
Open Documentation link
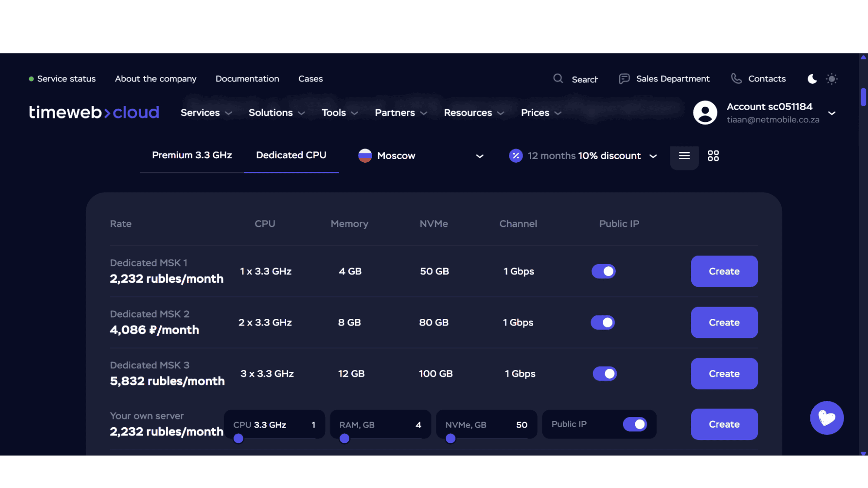pyautogui.click(x=247, y=79)
